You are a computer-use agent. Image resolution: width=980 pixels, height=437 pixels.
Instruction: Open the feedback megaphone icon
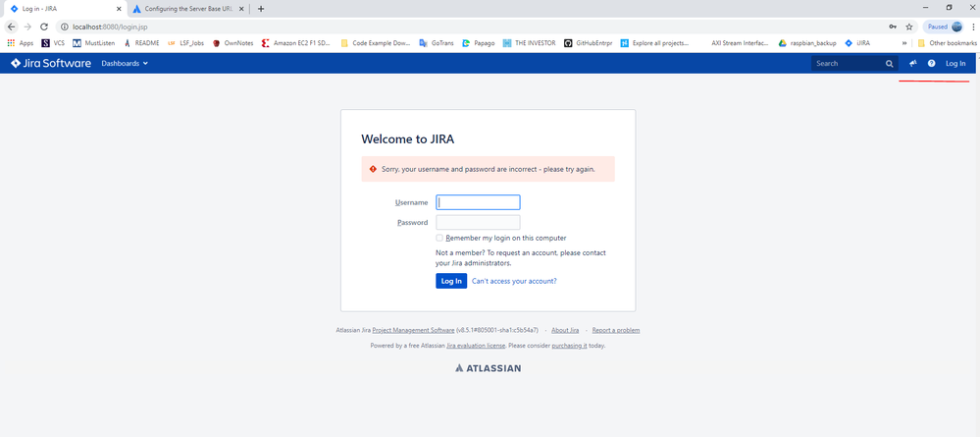[913, 63]
